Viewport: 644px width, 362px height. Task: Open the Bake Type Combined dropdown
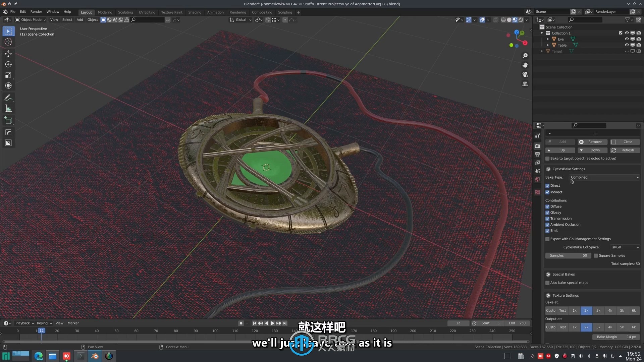[x=605, y=177]
